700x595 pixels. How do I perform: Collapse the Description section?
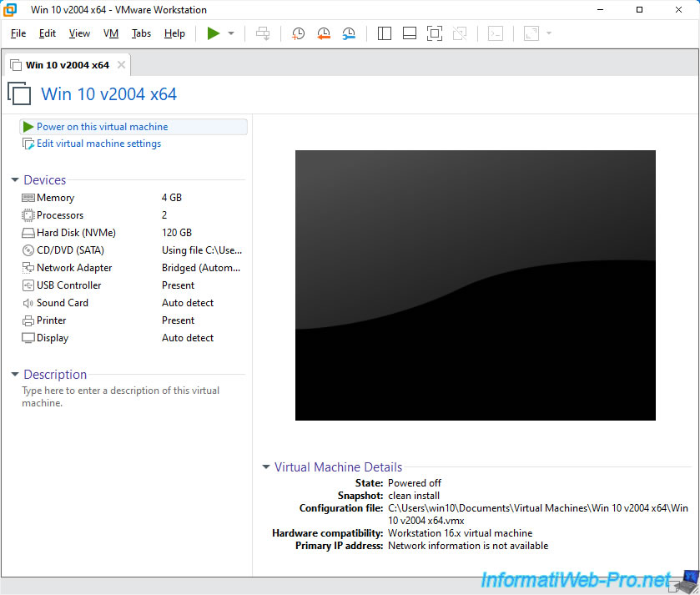click(15, 375)
